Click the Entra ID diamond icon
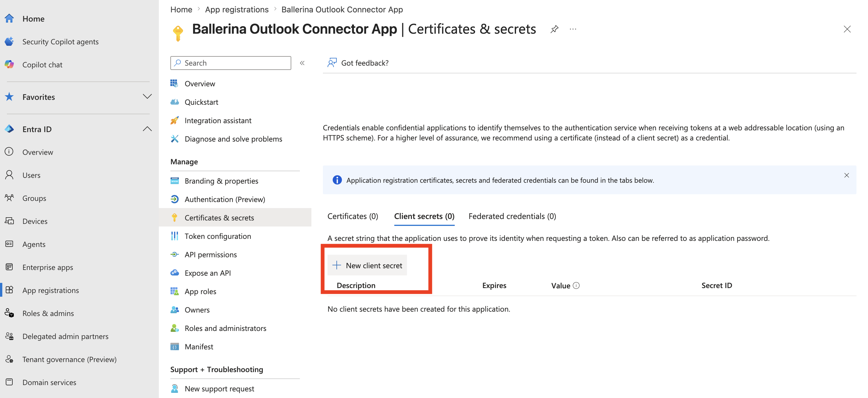The width and height of the screenshot is (868, 398). (9, 129)
